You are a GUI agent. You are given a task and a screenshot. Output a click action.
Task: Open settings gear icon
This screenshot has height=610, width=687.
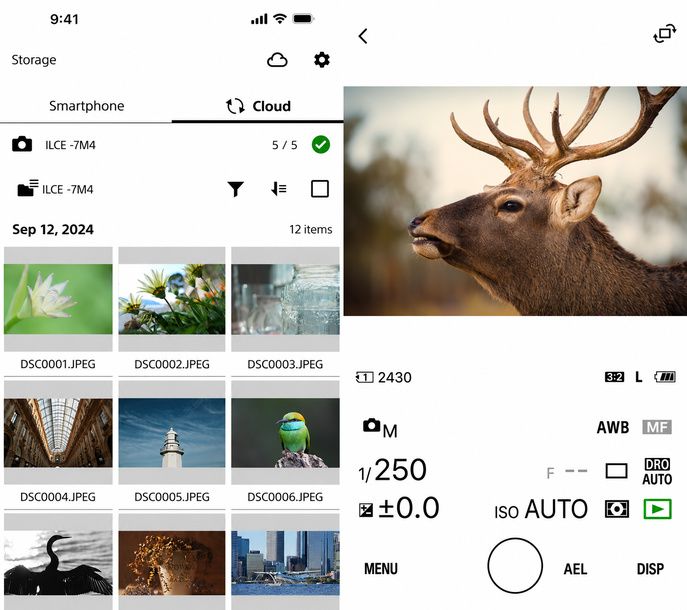click(322, 60)
